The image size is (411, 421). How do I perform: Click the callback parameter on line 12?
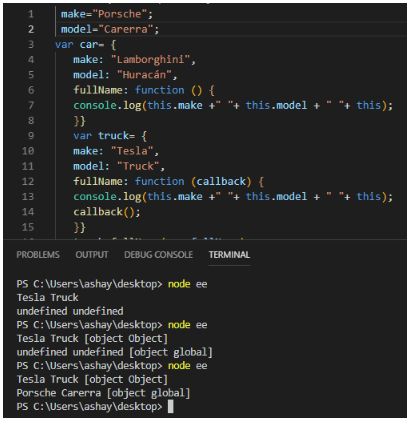[221, 181]
